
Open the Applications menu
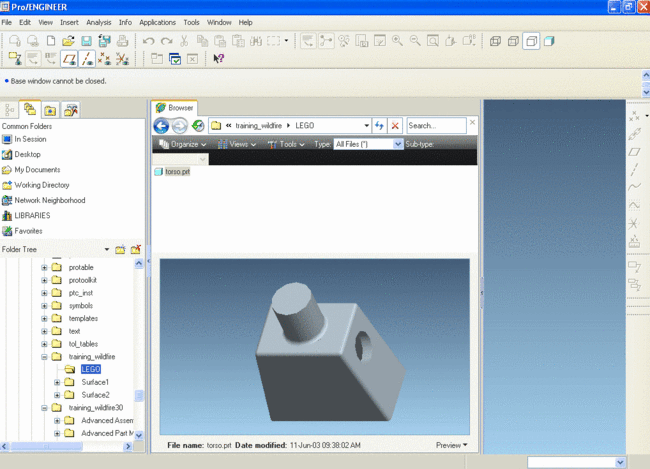point(158,22)
